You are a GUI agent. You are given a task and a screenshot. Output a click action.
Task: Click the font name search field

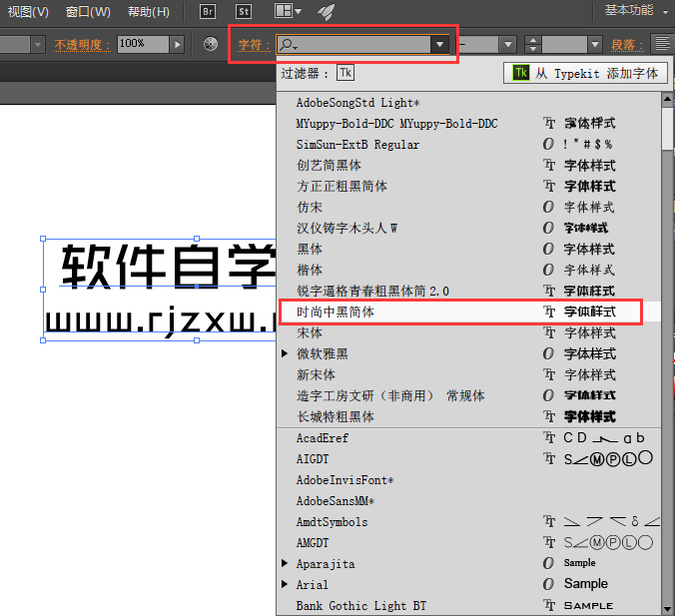click(354, 44)
